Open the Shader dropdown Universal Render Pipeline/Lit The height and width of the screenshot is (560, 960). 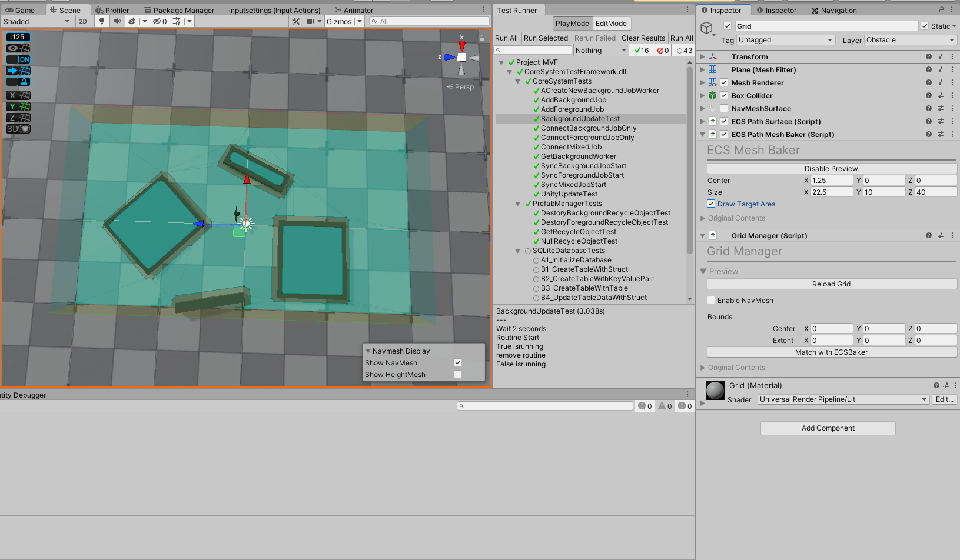click(x=843, y=399)
